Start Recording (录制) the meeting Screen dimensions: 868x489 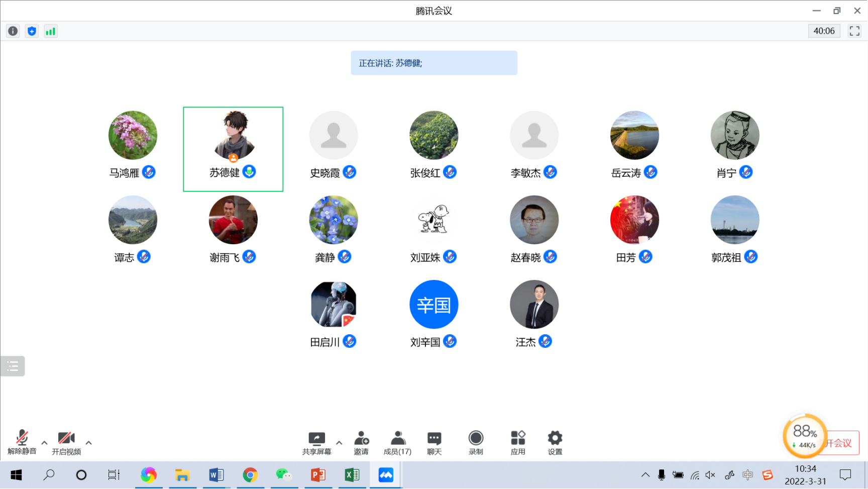(476, 443)
